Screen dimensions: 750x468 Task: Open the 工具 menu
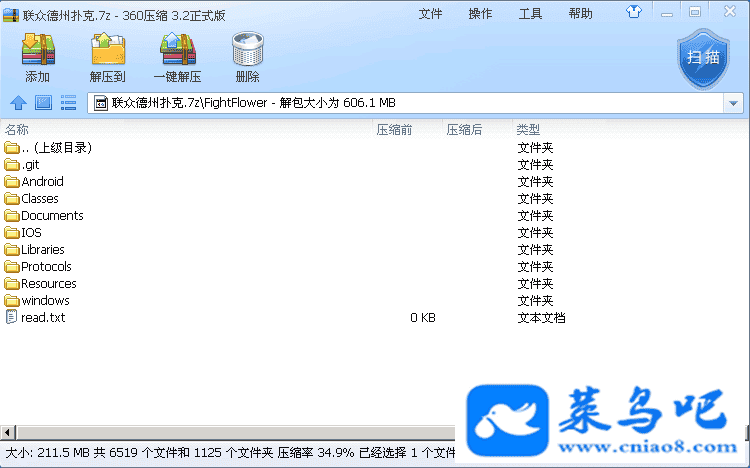pos(530,14)
